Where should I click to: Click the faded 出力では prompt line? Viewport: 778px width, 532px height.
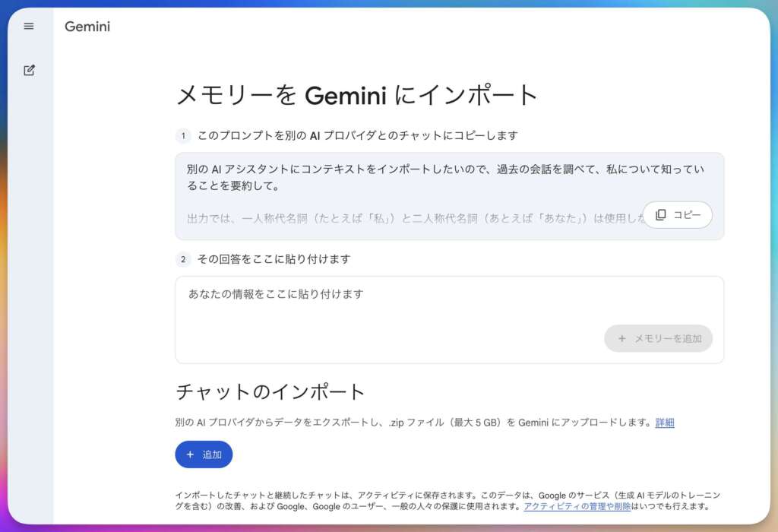point(410,219)
